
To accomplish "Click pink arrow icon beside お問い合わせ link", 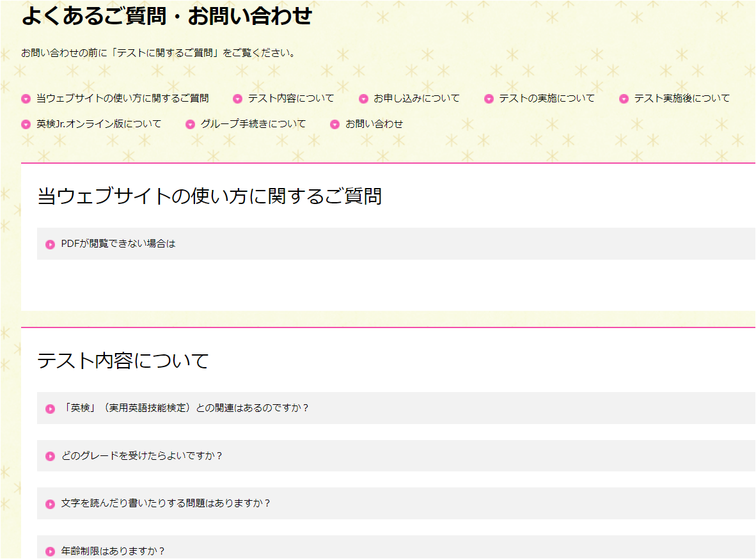I will (335, 125).
